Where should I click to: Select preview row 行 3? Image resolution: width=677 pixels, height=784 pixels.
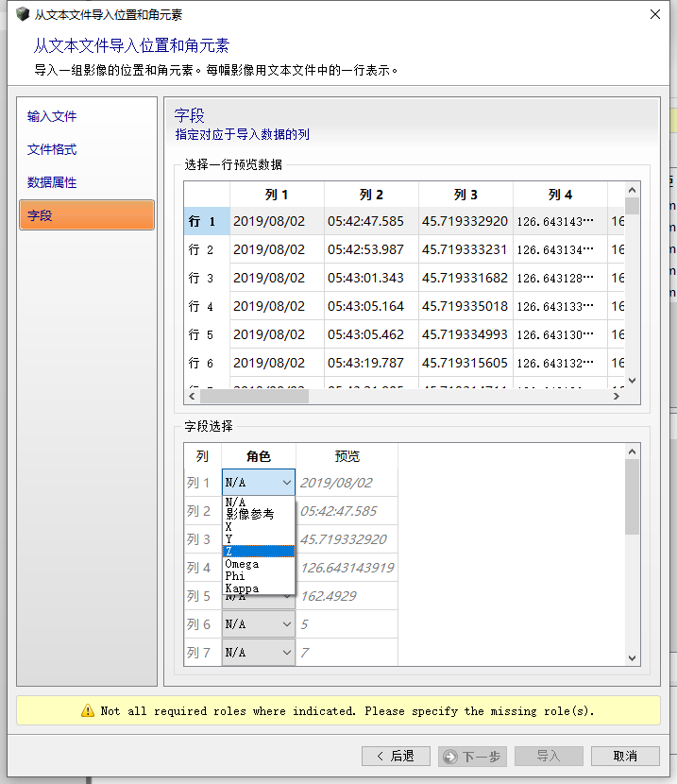207,278
